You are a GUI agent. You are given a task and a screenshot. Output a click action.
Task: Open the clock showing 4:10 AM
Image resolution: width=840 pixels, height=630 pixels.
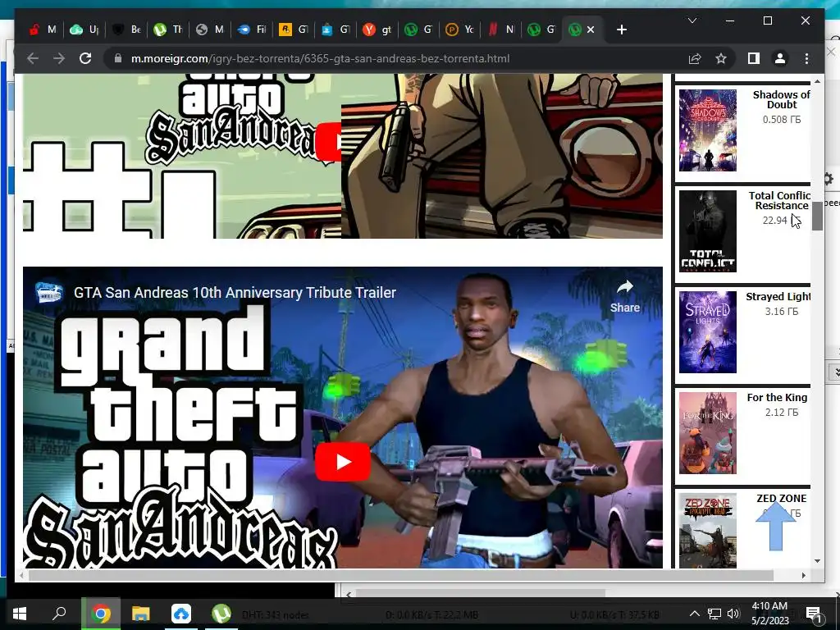pyautogui.click(x=769, y=614)
